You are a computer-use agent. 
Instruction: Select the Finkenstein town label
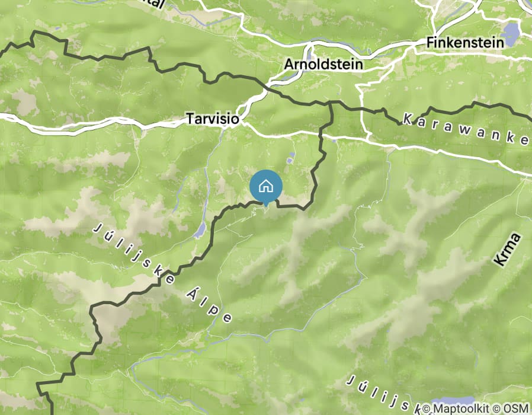pos(465,43)
